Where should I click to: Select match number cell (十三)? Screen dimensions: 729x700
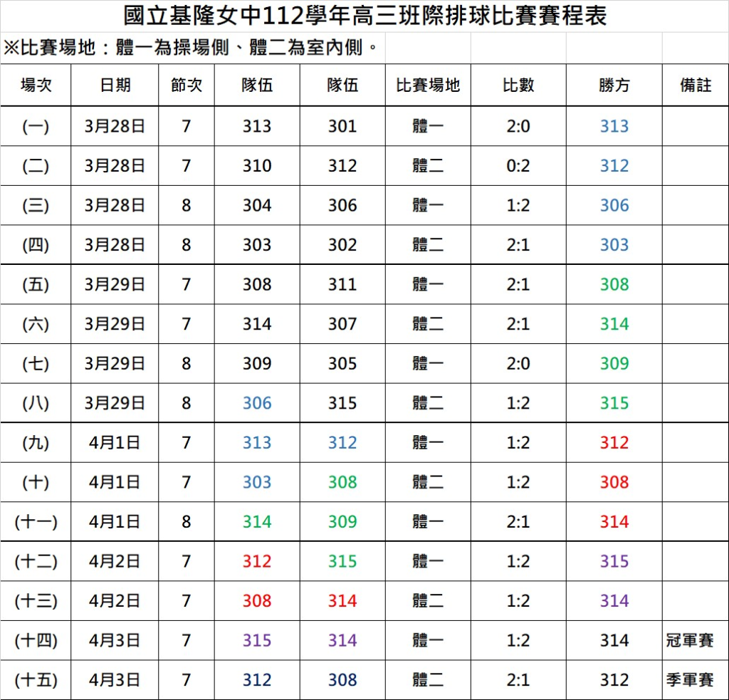(x=36, y=600)
